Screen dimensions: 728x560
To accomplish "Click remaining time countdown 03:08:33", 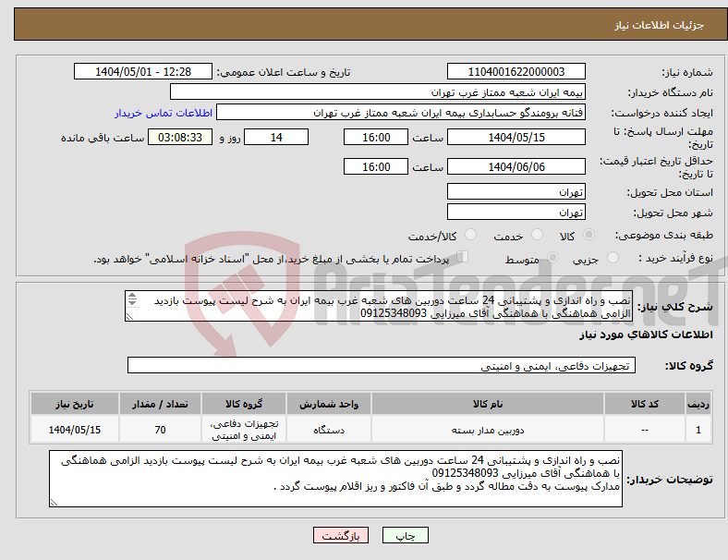I will coord(180,137).
